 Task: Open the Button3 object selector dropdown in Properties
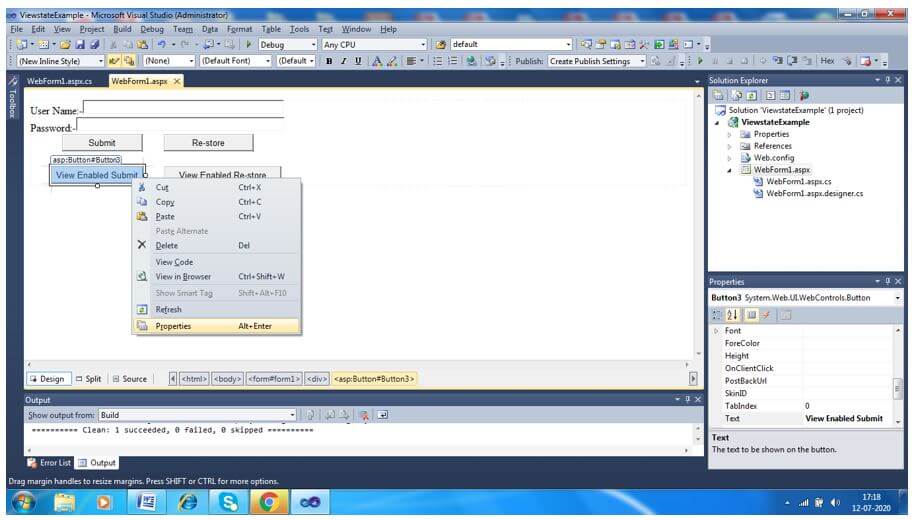pyautogui.click(x=897, y=298)
